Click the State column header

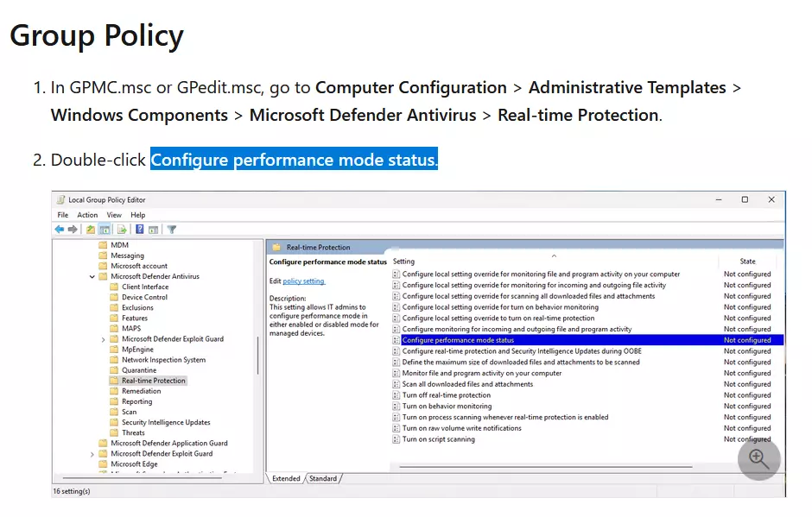point(747,262)
